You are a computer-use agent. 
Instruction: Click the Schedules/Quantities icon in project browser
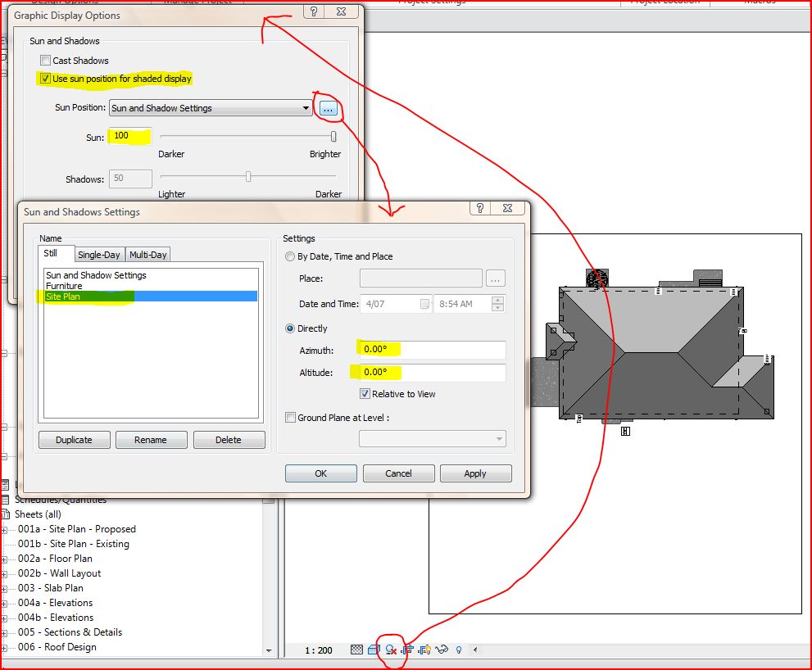(x=6, y=500)
